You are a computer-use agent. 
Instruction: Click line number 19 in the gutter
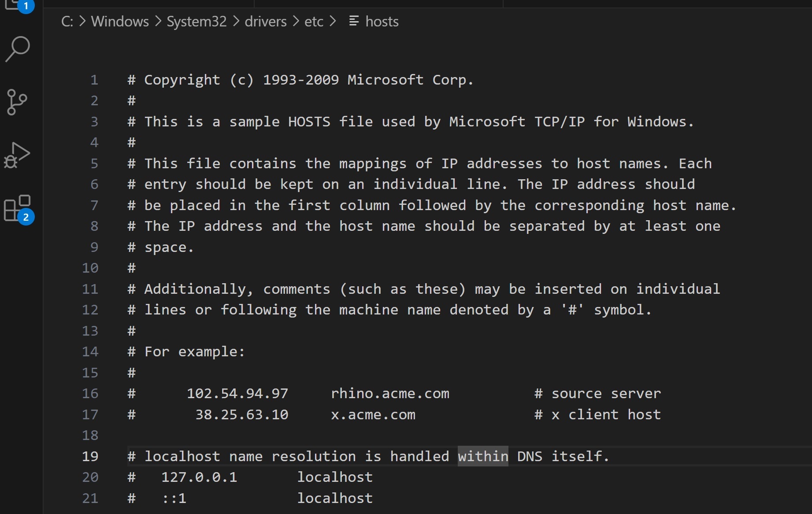[x=90, y=456]
